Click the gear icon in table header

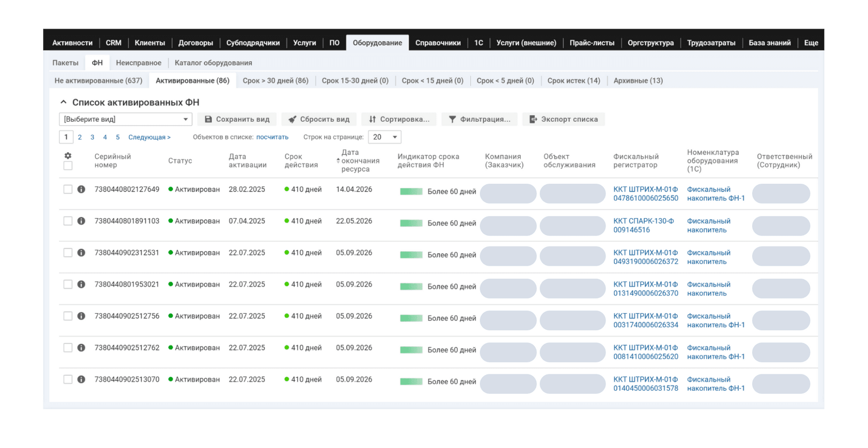coord(68,156)
